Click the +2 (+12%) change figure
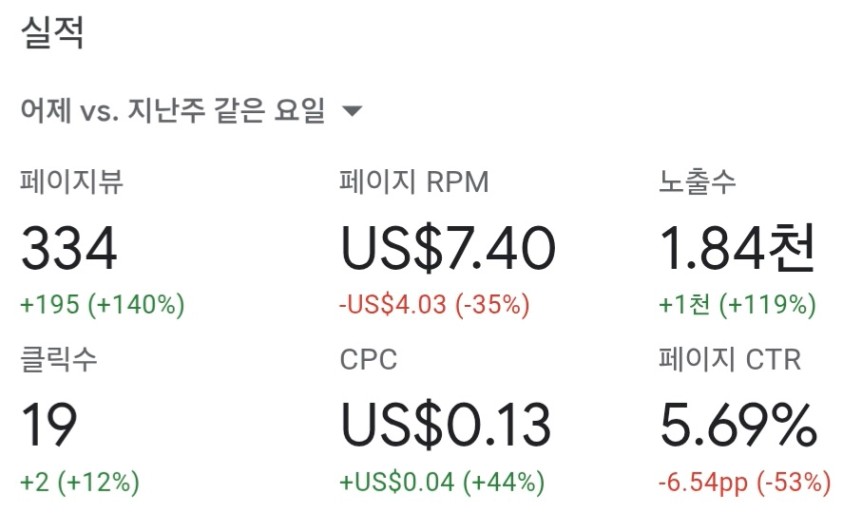 point(80,482)
